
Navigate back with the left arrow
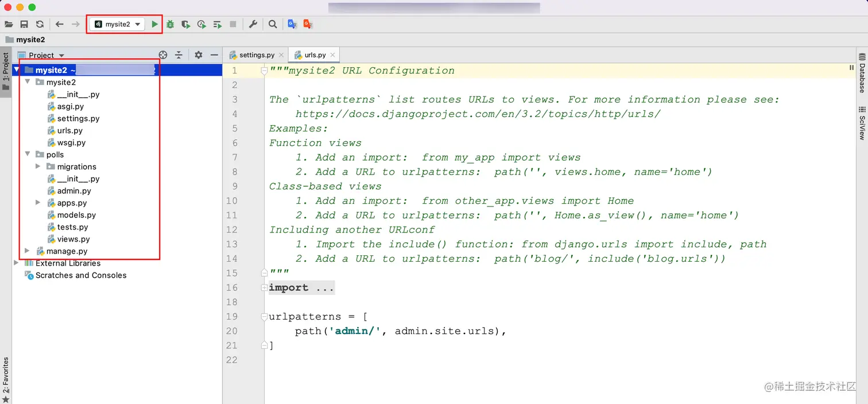point(60,24)
